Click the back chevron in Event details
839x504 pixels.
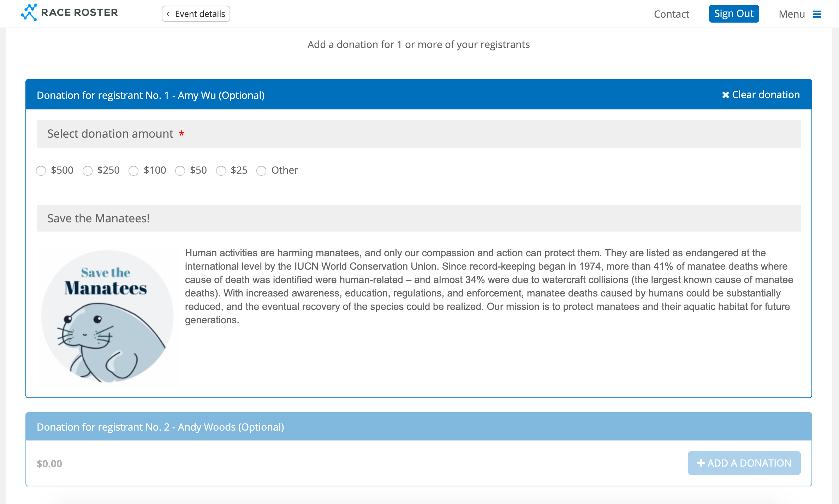coord(168,14)
